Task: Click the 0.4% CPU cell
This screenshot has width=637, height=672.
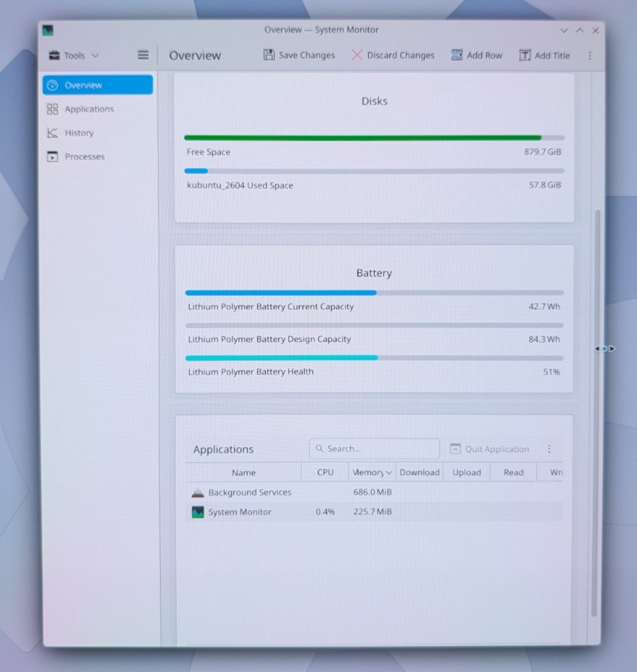Action: tap(325, 512)
